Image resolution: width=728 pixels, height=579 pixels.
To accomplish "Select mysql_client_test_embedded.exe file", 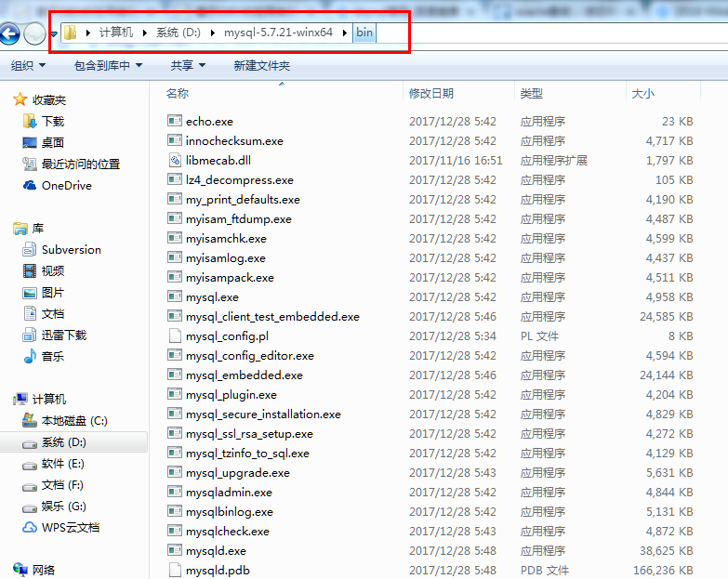I will [272, 316].
